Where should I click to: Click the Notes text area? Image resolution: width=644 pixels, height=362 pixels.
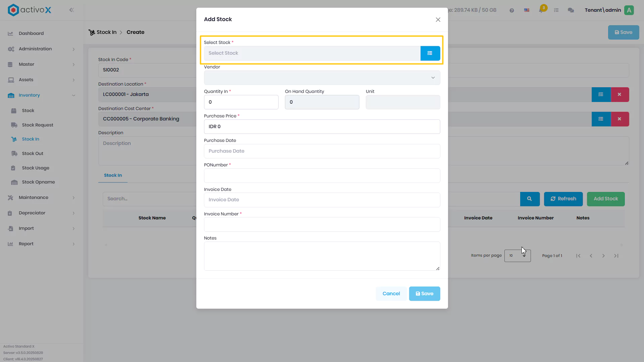coord(322,256)
